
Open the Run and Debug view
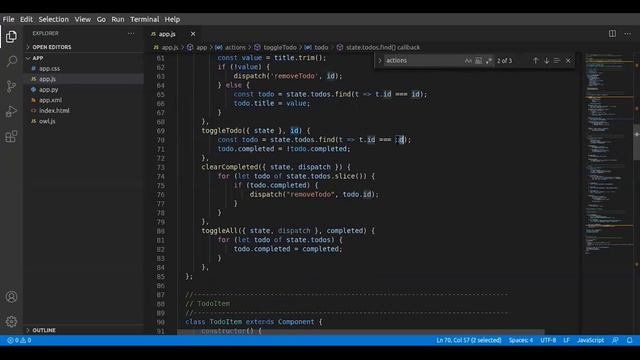11,111
